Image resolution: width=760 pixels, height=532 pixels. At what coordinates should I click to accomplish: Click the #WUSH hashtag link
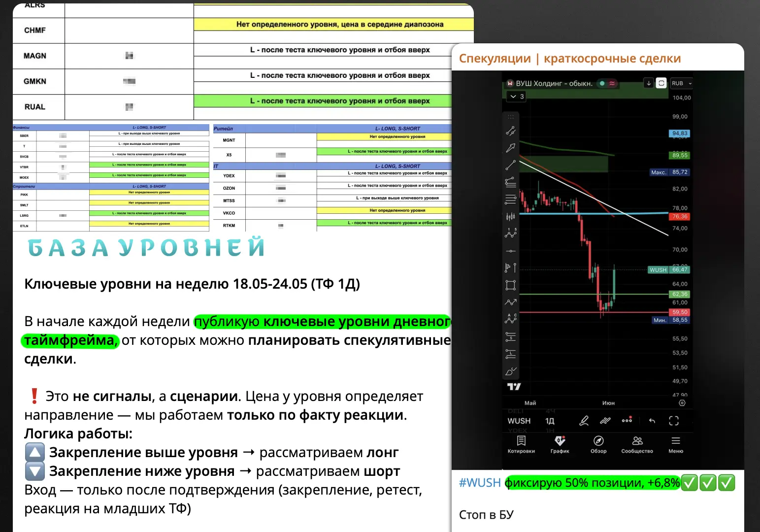[480, 483]
